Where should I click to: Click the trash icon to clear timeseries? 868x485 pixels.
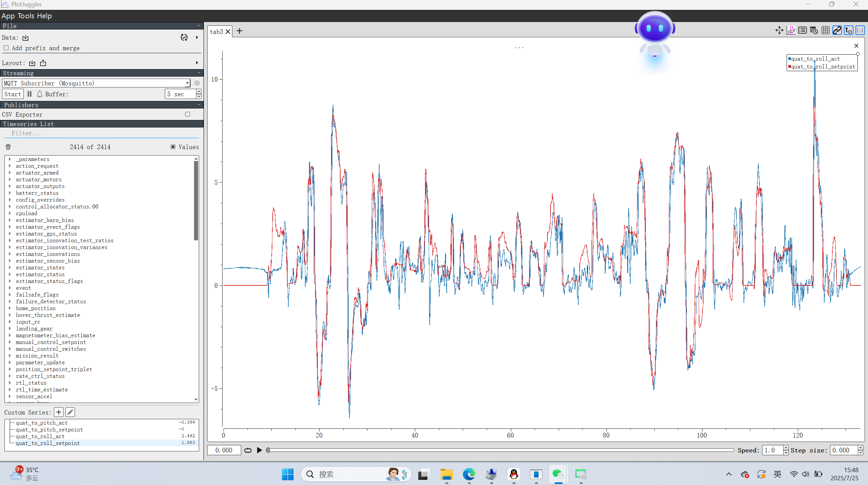[8, 147]
